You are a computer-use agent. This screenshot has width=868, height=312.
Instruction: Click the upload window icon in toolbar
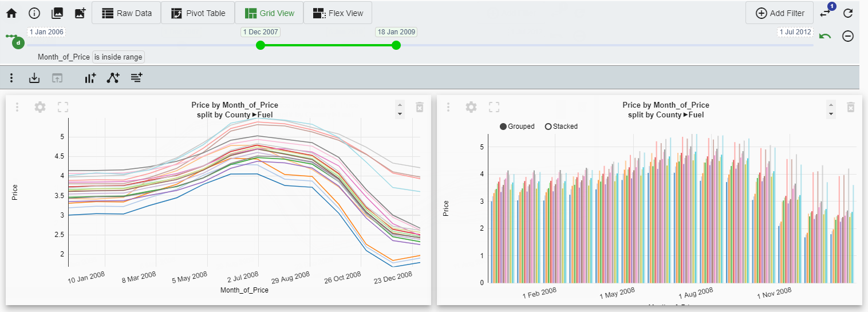[57, 78]
